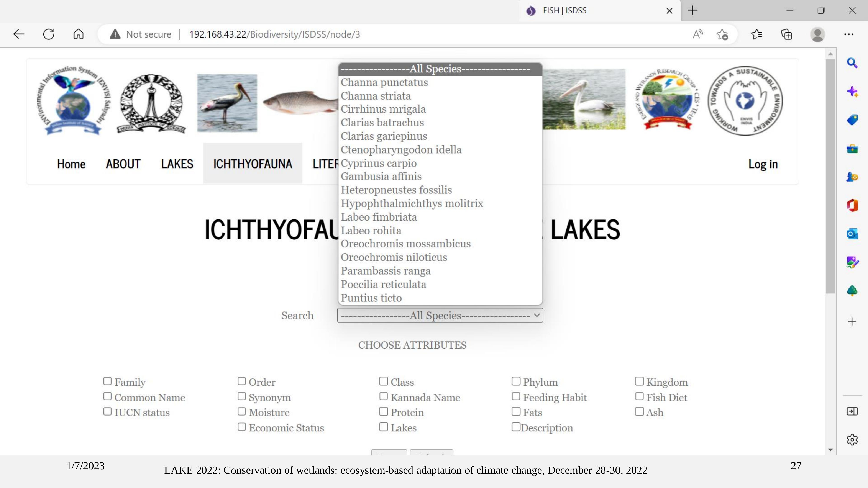Tick the Economic Status checkbox
This screenshot has height=488, width=868.
(242, 427)
